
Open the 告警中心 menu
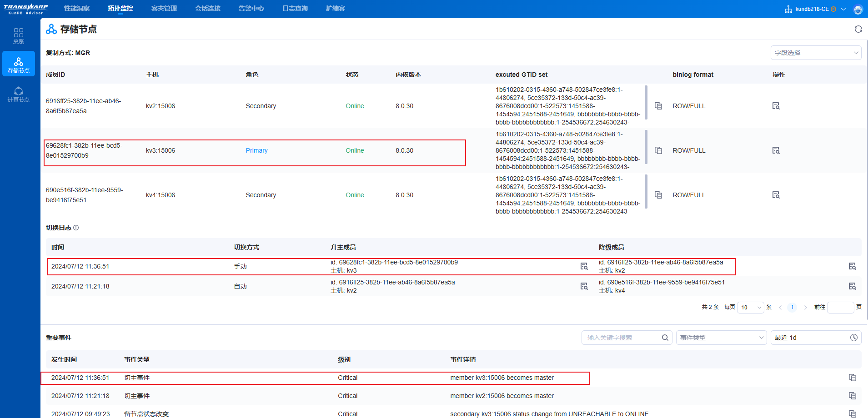click(251, 9)
